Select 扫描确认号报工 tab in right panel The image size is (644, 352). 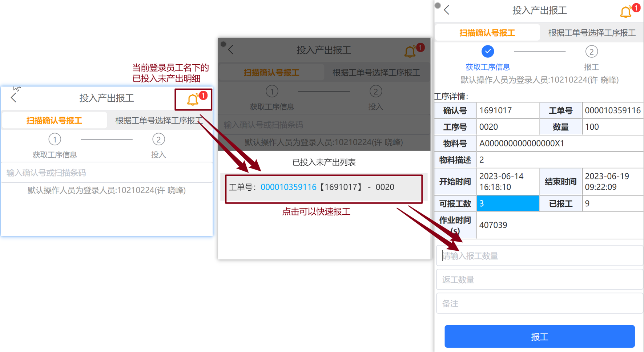(x=487, y=33)
